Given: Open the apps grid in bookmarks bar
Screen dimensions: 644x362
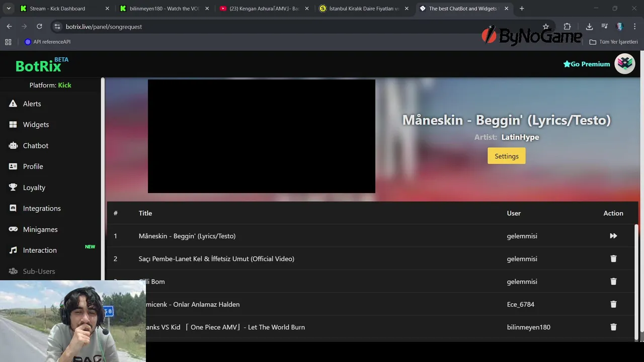Looking at the screenshot, I should pyautogui.click(x=8, y=42).
